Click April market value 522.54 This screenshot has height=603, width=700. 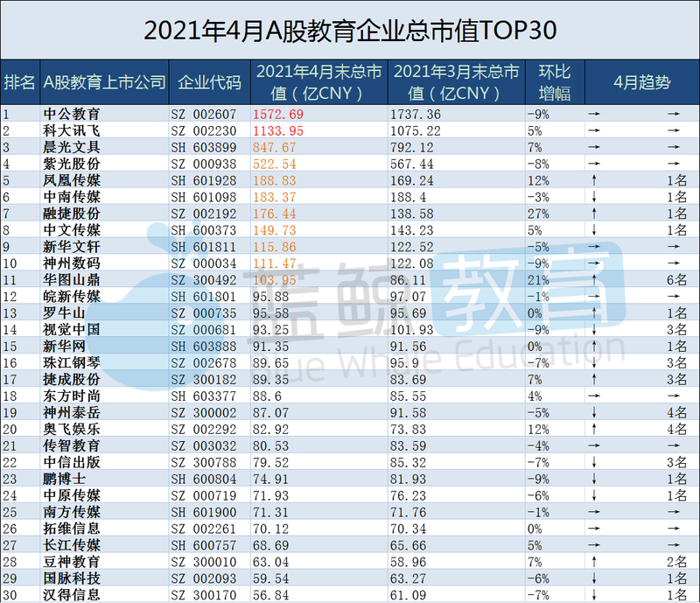[275, 164]
